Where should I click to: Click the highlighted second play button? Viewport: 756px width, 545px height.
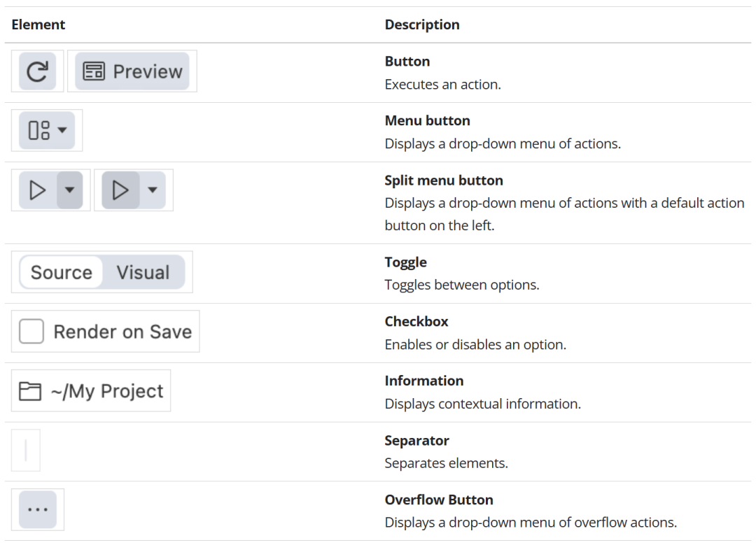point(120,190)
